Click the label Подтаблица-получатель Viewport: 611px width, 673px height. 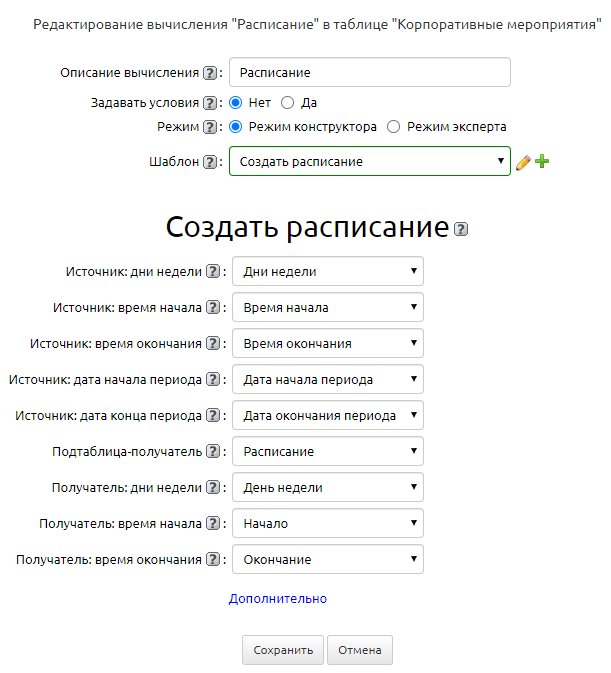[127, 452]
